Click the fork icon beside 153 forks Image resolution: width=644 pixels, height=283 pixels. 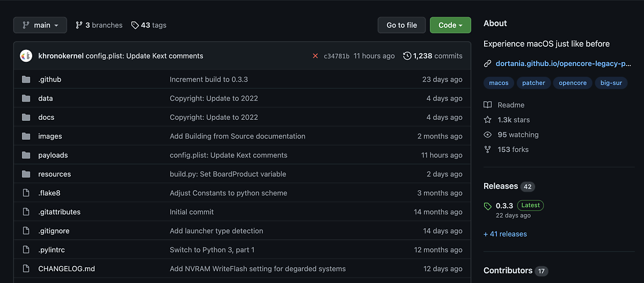coord(487,149)
